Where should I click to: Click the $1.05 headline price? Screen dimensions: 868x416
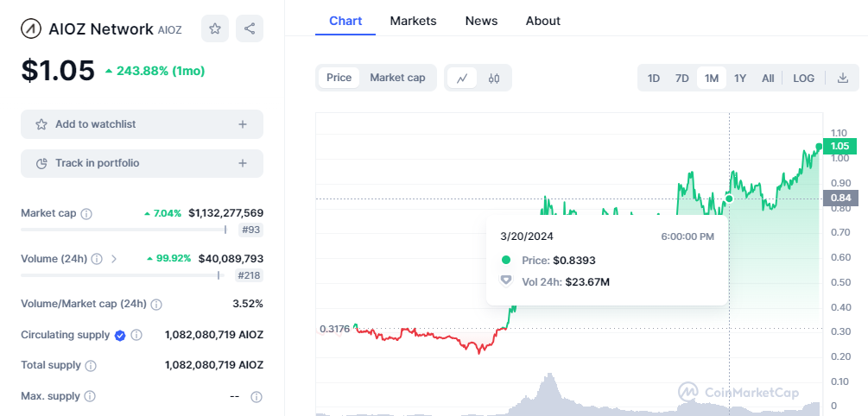pyautogui.click(x=58, y=70)
